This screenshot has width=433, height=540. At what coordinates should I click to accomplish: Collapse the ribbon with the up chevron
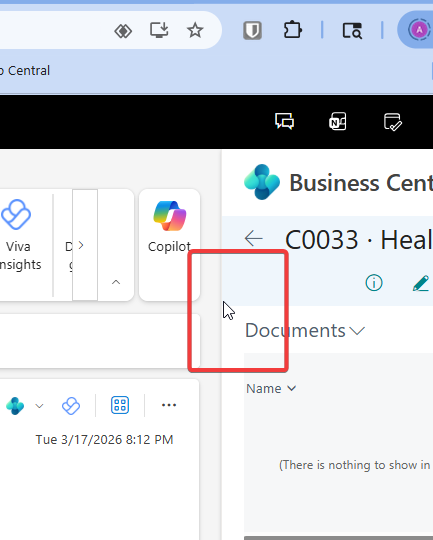coord(116,282)
